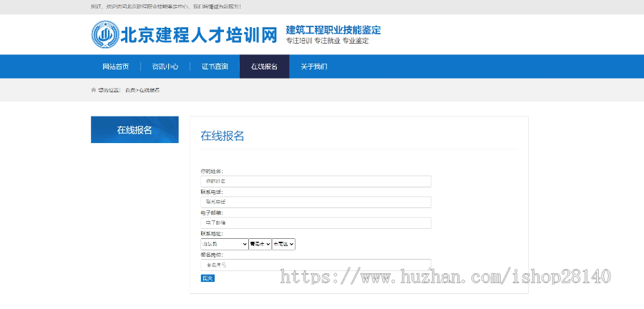Click the 北京建程人才培训网 site title
The height and width of the screenshot is (309, 644).
pyautogui.click(x=199, y=35)
